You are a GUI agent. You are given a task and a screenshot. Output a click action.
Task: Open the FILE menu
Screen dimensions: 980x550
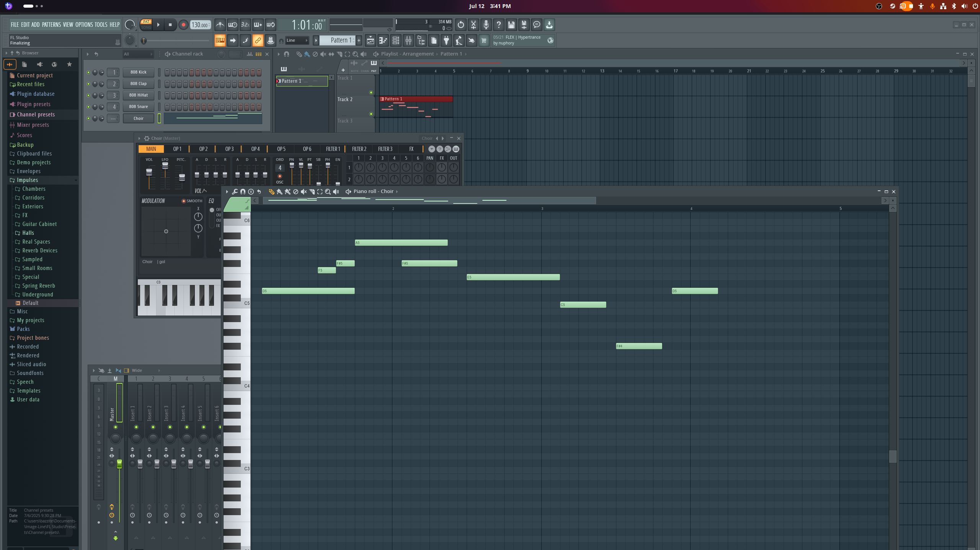click(x=15, y=25)
